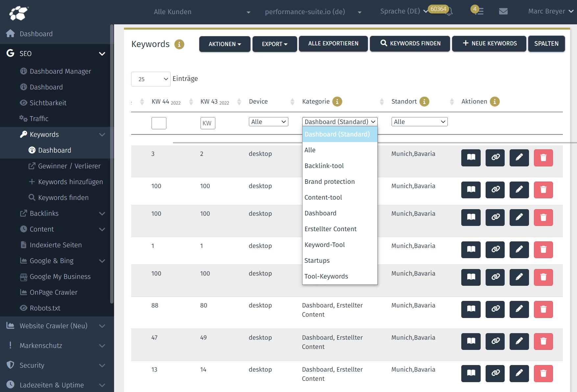Screen dimensions: 577x392
Task: Open the mail envelope icon
Action: [x=503, y=12]
